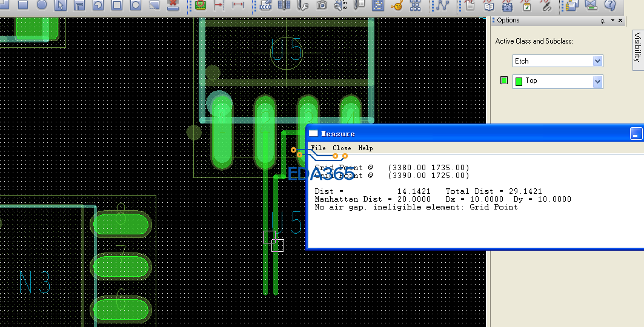Pin the Options panel
The height and width of the screenshot is (327, 644).
click(x=603, y=21)
